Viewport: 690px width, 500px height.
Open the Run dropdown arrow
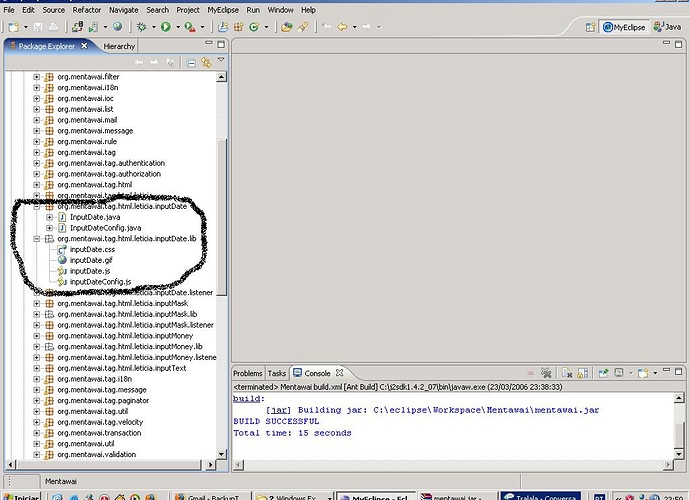click(178, 27)
